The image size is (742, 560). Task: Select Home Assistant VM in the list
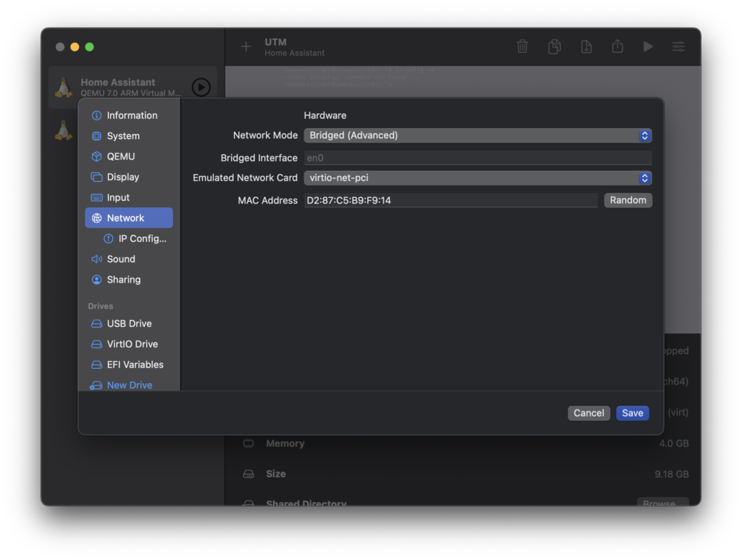(133, 88)
